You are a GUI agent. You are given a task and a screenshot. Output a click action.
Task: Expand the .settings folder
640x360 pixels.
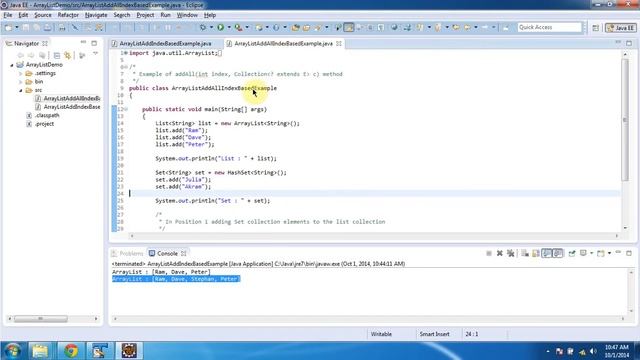click(x=21, y=73)
